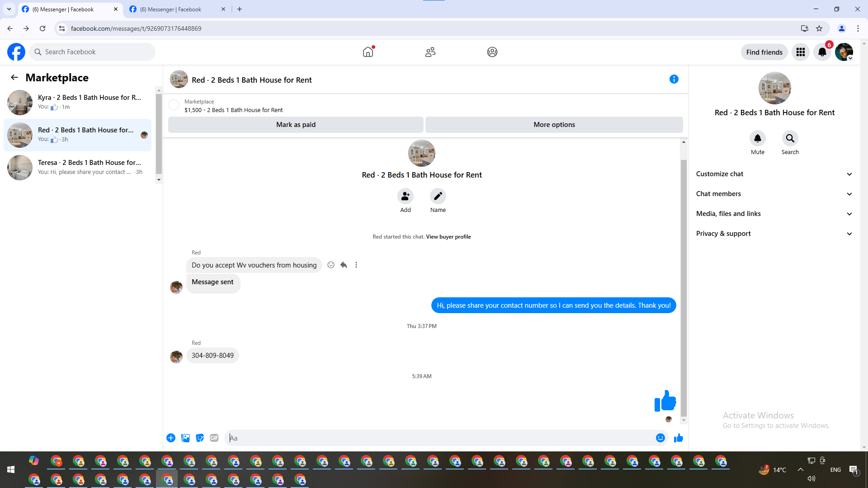Expand the Privacy & support section
Screen dimensions: 868x488
coord(774,234)
